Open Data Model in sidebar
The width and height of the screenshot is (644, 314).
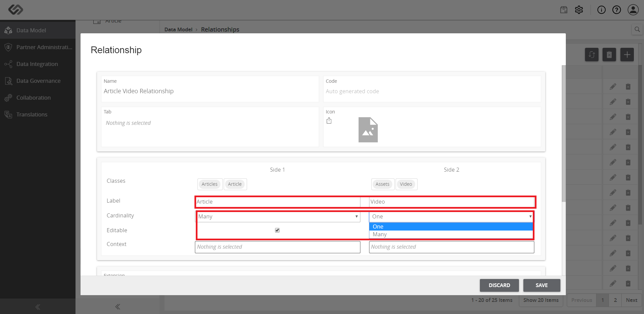(x=38, y=30)
